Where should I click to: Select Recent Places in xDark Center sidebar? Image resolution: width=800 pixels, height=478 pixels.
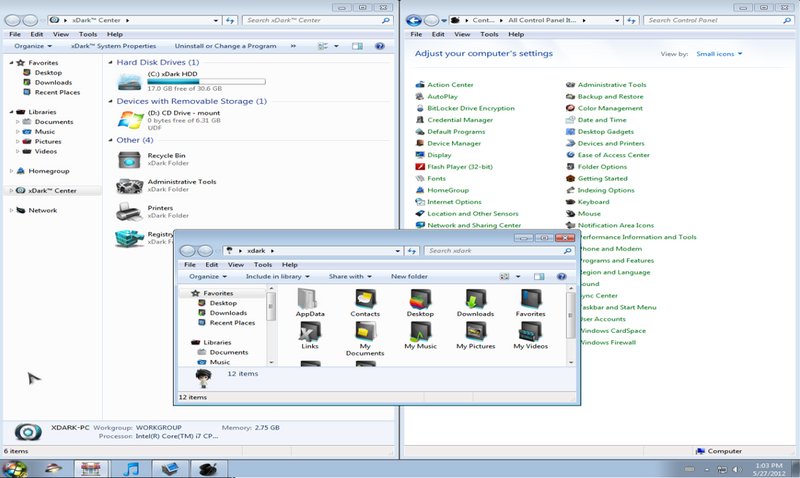coord(57,92)
